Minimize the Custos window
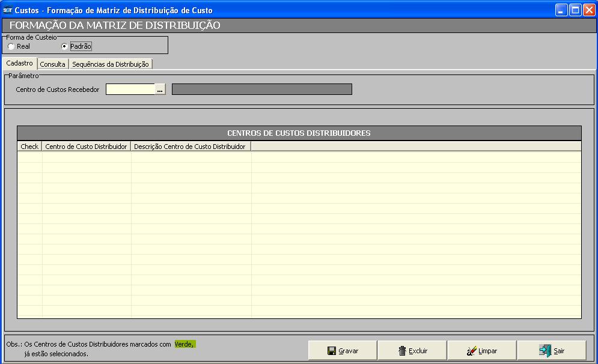598x364 pixels. 561,10
